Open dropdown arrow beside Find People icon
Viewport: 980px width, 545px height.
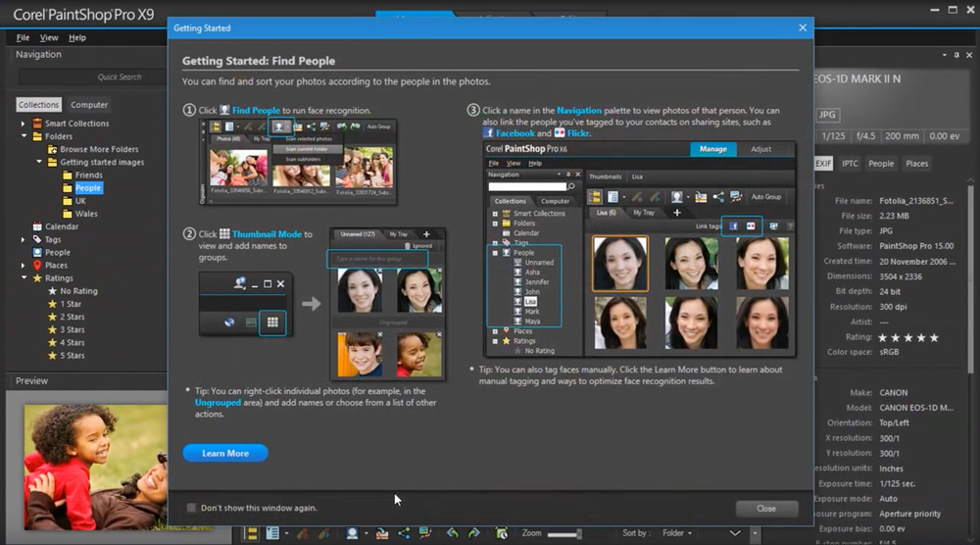tap(367, 534)
